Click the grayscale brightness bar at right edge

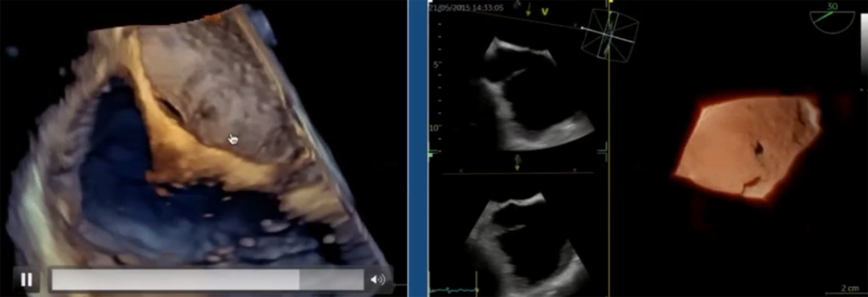coord(864,52)
